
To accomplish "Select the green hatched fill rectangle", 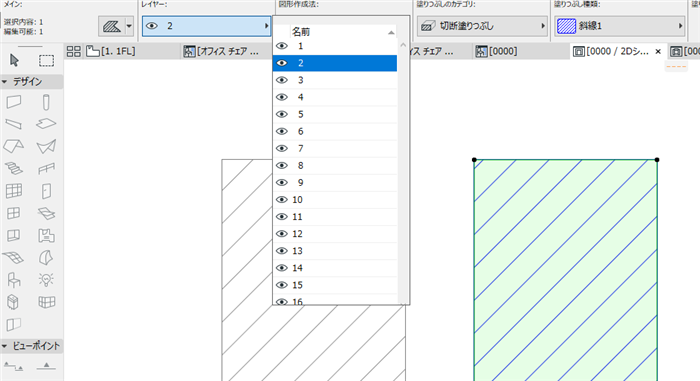I will click(566, 270).
